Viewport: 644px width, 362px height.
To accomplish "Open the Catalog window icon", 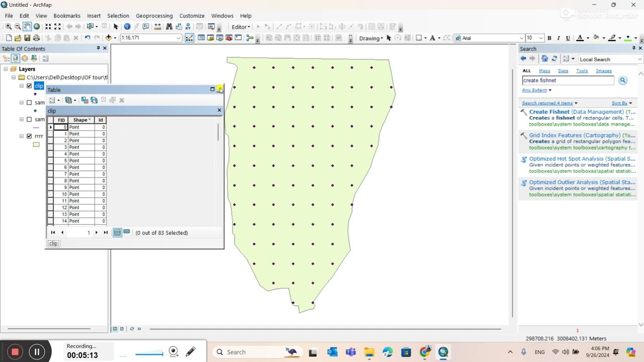I will [210, 38].
